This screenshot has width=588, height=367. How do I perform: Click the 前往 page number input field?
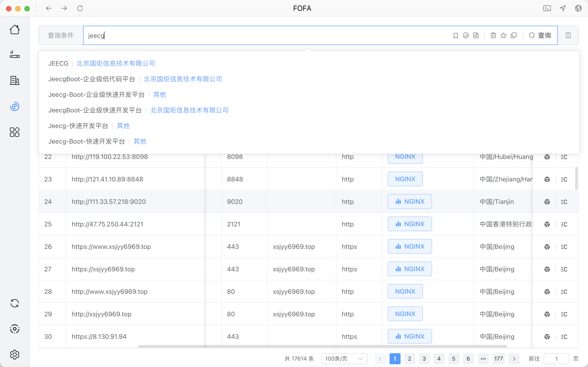[x=556, y=359]
